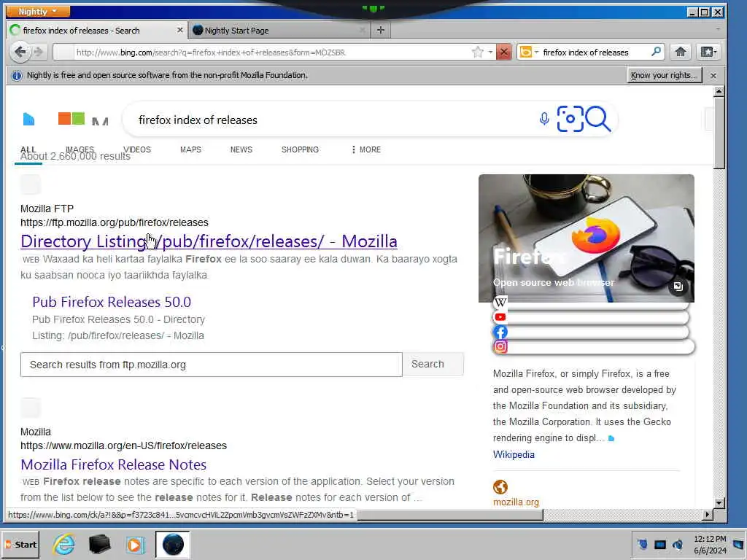
Task: Click the search bar magnifier icon
Action: [656, 52]
